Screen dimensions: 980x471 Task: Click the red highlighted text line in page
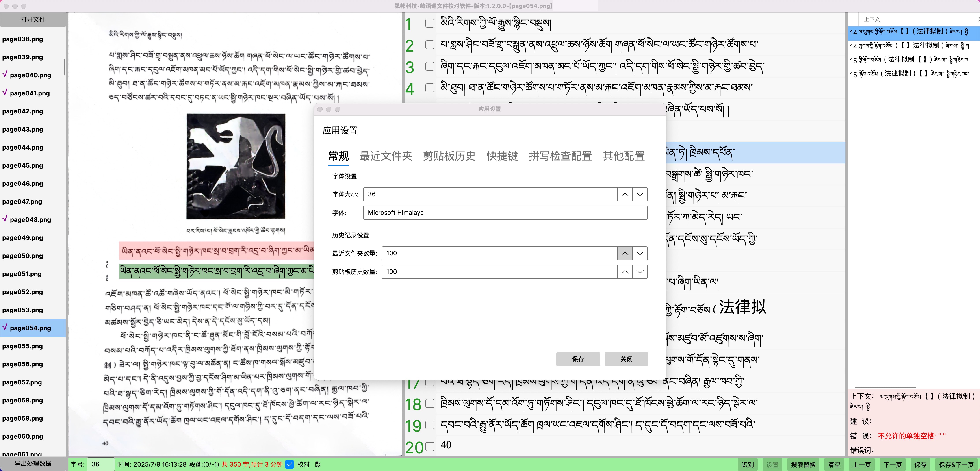coord(216,250)
